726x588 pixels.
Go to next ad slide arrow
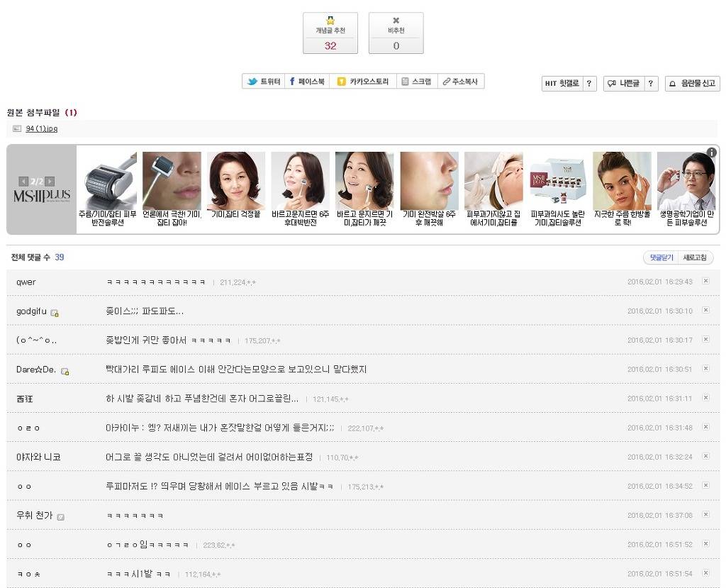tap(50, 182)
